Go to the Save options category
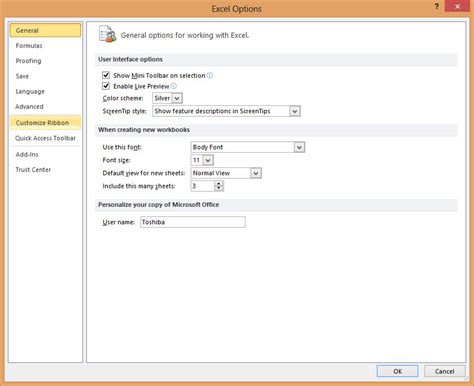The image size is (474, 386). (45, 76)
